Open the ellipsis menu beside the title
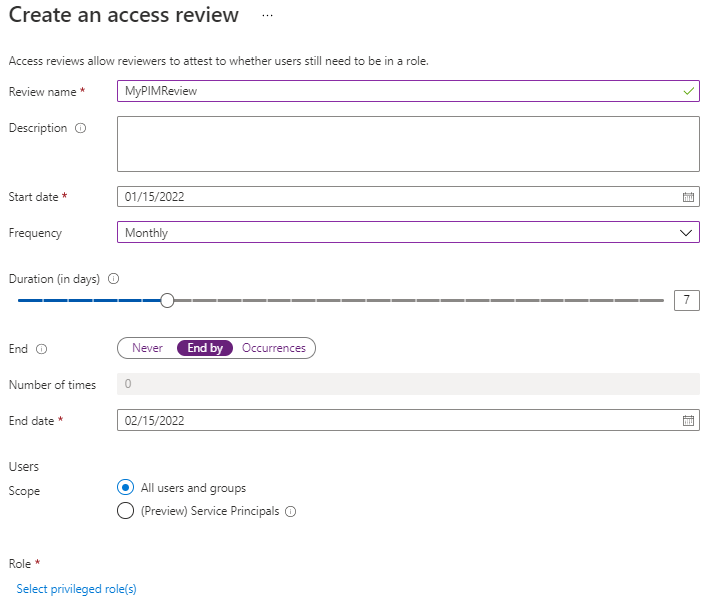 [x=267, y=16]
